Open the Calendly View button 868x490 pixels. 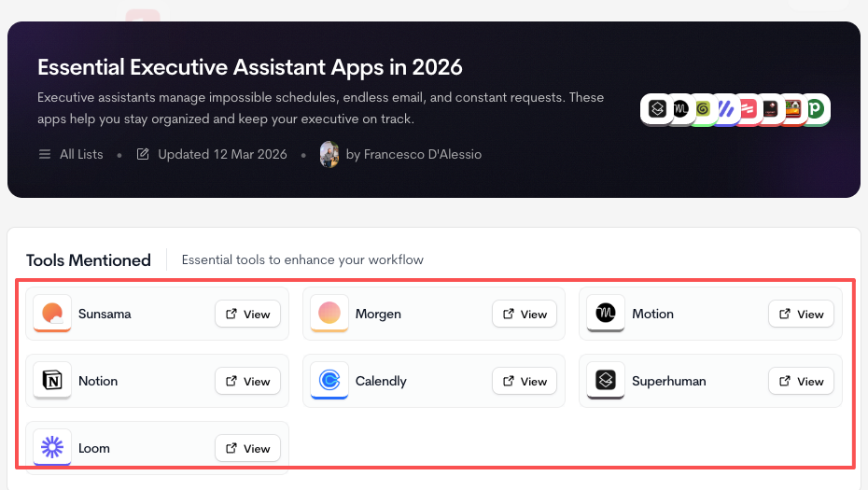(x=525, y=381)
